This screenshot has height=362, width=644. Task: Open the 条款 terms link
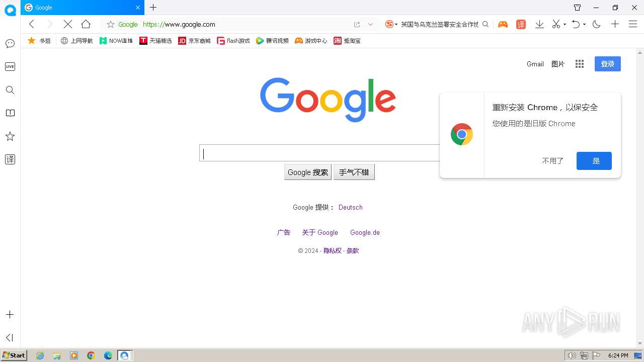(353, 250)
